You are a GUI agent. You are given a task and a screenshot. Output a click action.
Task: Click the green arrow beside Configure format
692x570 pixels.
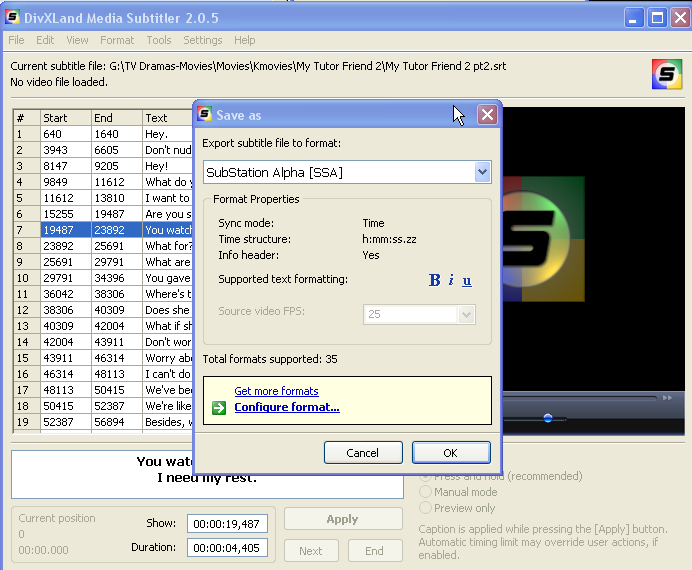pyautogui.click(x=218, y=407)
